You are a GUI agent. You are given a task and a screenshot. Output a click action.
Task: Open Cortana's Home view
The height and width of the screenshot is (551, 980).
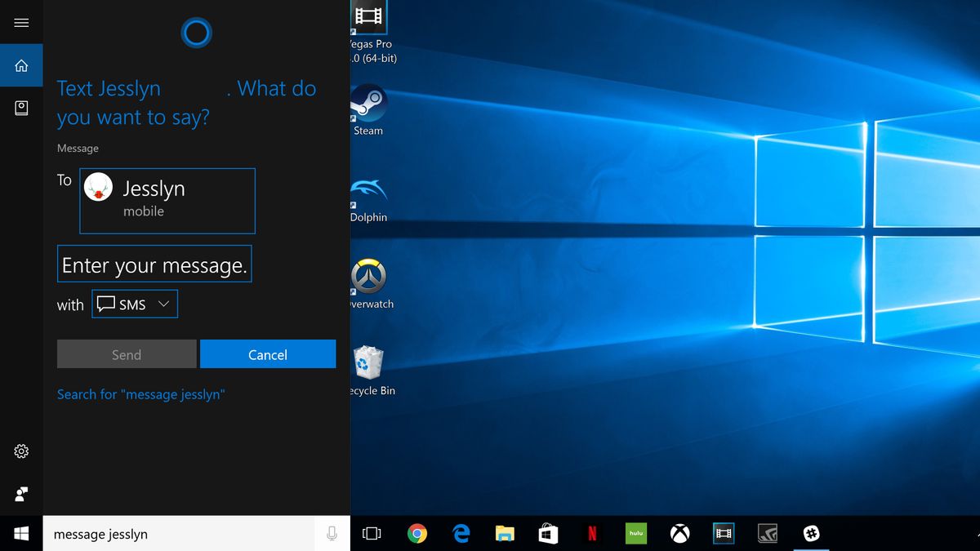click(x=21, y=65)
